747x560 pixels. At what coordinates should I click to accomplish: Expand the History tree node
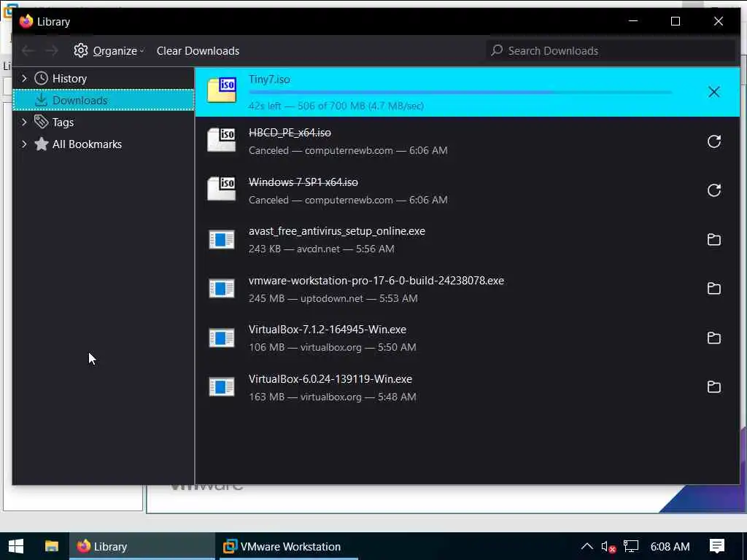click(24, 78)
